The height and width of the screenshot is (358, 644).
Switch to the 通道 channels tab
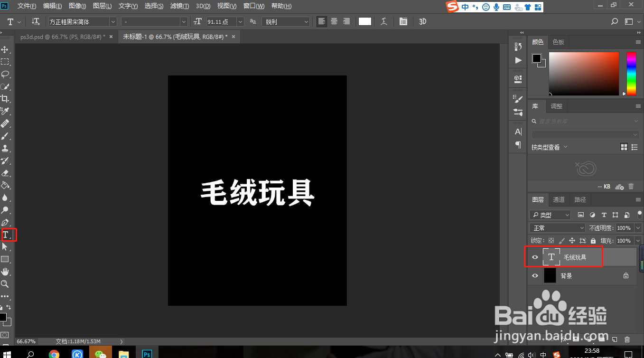559,199
